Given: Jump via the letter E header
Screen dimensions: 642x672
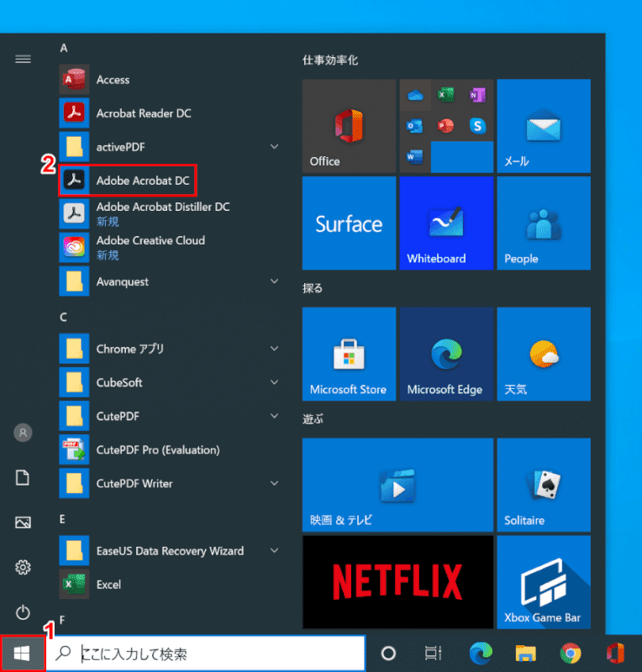Looking at the screenshot, I should coord(63,519).
